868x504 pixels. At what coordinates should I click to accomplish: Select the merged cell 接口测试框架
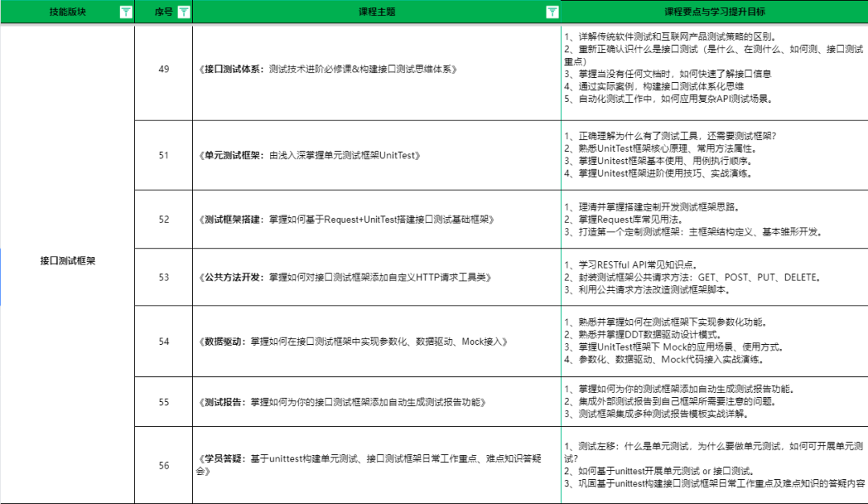pyautogui.click(x=68, y=264)
